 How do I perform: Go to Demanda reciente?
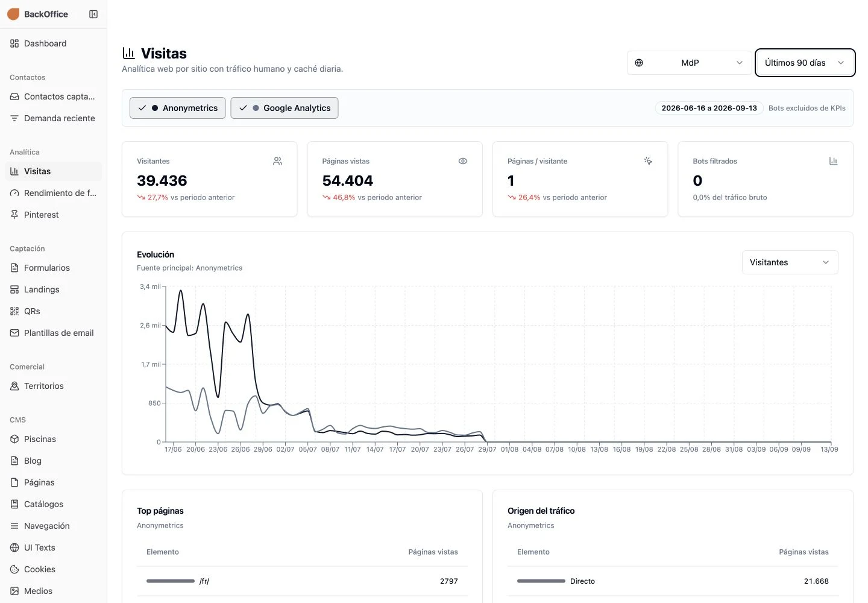(53, 118)
